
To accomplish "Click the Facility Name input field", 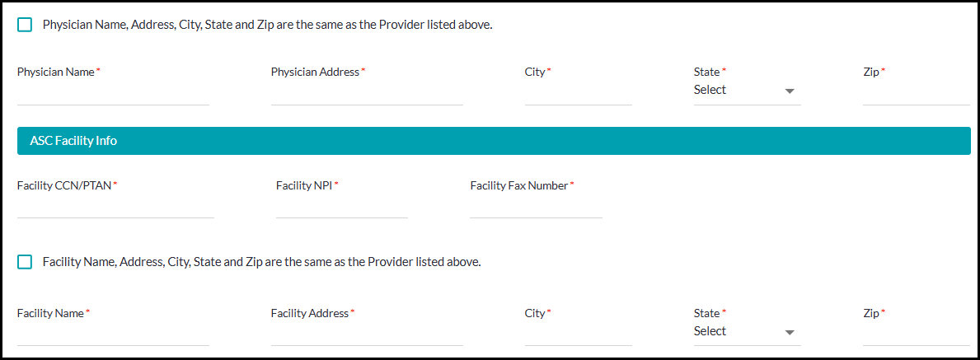I will (113, 334).
